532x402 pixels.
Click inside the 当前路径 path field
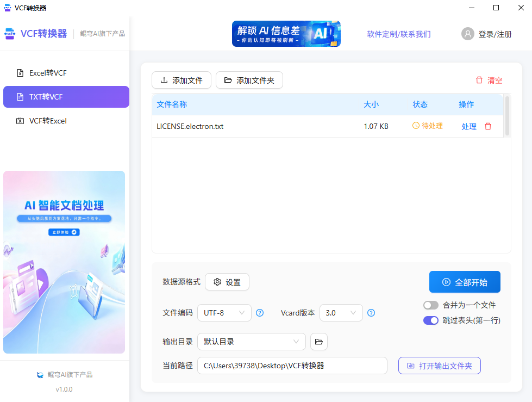point(292,366)
